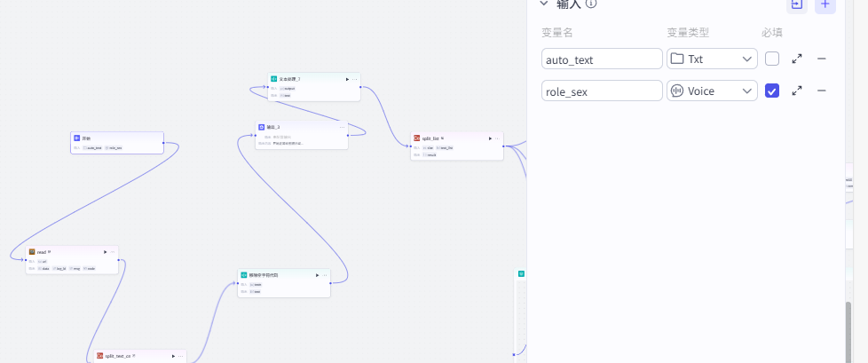Collapse the 输入 section chevron
Viewport: 868px width, 363px height.
[544, 4]
